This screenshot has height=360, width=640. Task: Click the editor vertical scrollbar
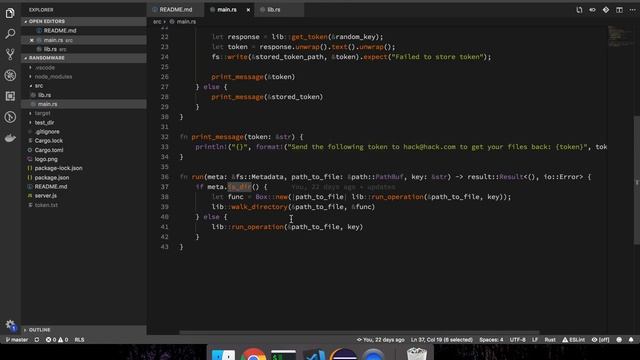coord(637,180)
